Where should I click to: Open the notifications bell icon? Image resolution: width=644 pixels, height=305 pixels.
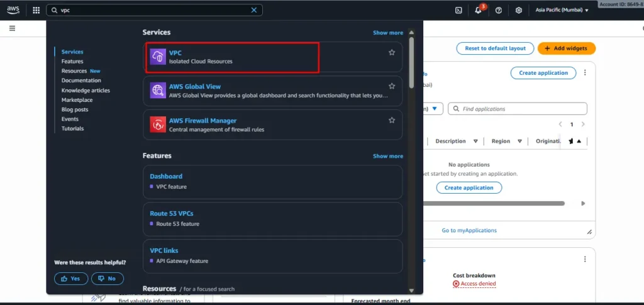[x=478, y=10]
